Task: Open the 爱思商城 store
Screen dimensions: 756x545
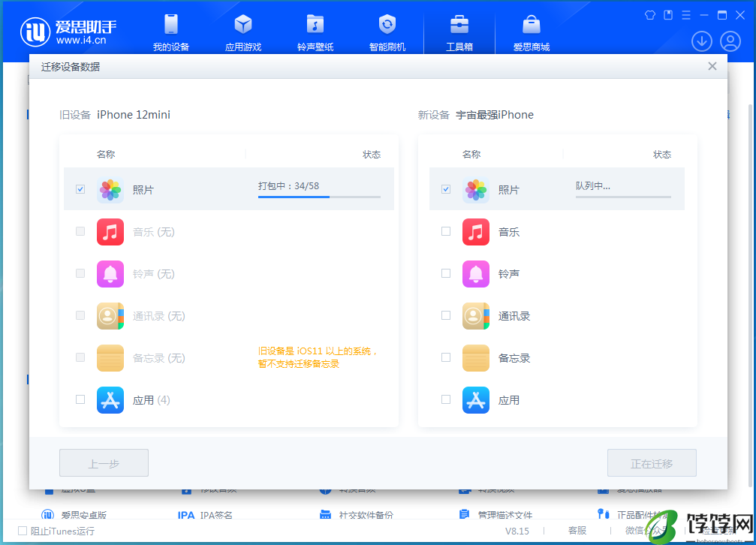Action: pos(532,32)
